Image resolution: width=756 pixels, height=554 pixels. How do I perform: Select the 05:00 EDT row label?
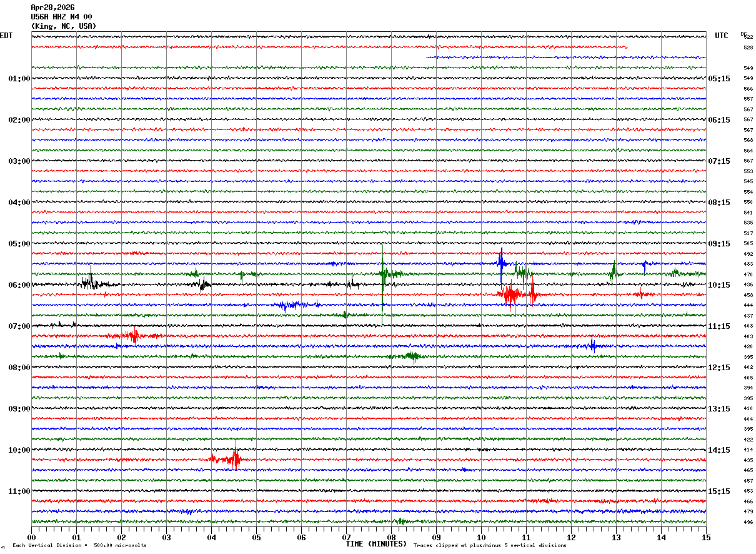[19, 244]
